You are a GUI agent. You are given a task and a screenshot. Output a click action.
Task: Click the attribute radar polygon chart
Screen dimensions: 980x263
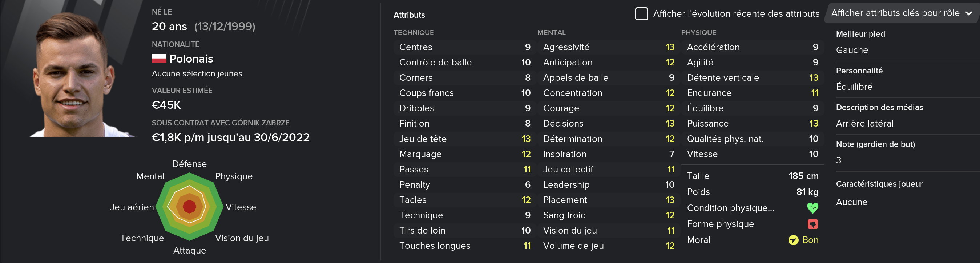pos(189,207)
